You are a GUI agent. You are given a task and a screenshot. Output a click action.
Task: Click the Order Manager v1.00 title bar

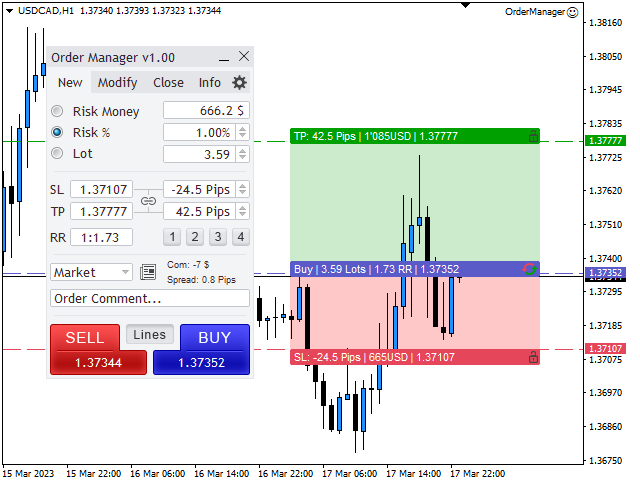(150, 57)
